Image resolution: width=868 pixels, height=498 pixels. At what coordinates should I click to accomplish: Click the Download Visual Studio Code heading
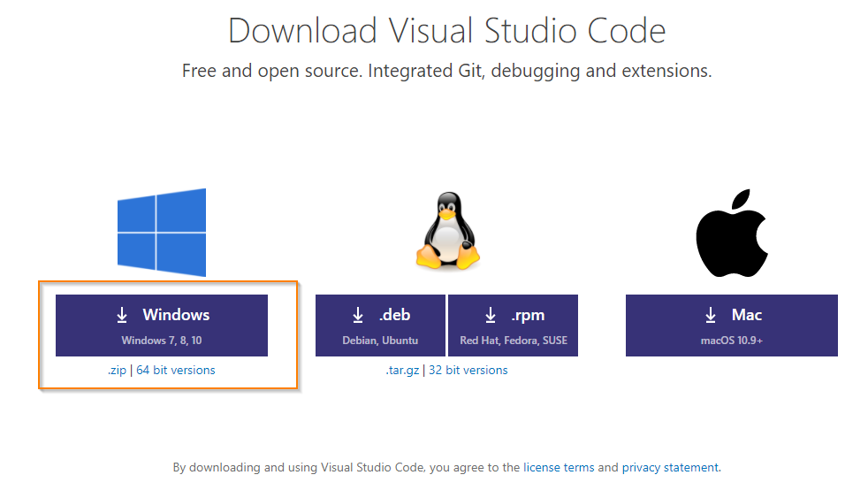446,30
